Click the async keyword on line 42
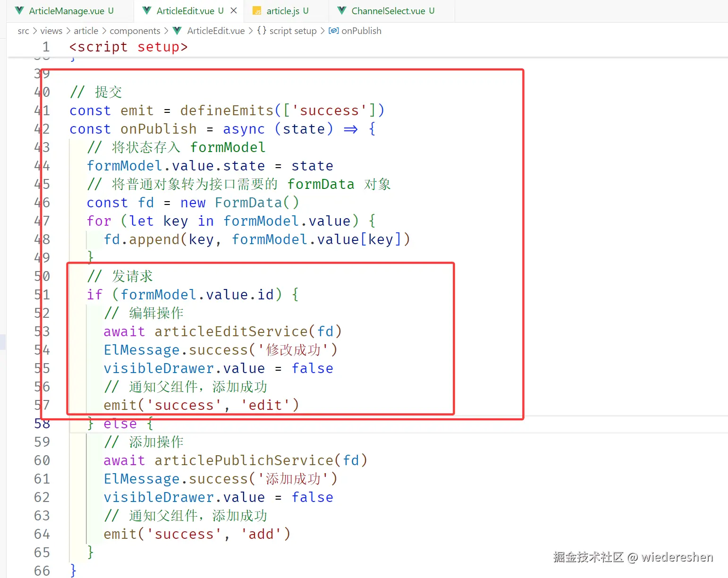 point(244,129)
